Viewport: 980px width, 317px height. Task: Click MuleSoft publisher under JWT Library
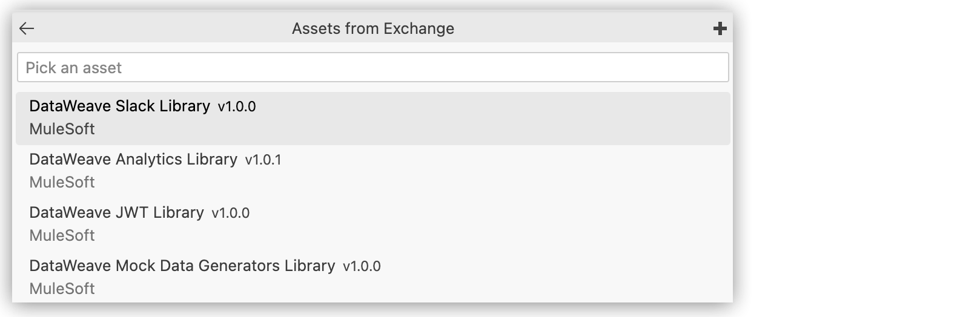click(x=62, y=235)
